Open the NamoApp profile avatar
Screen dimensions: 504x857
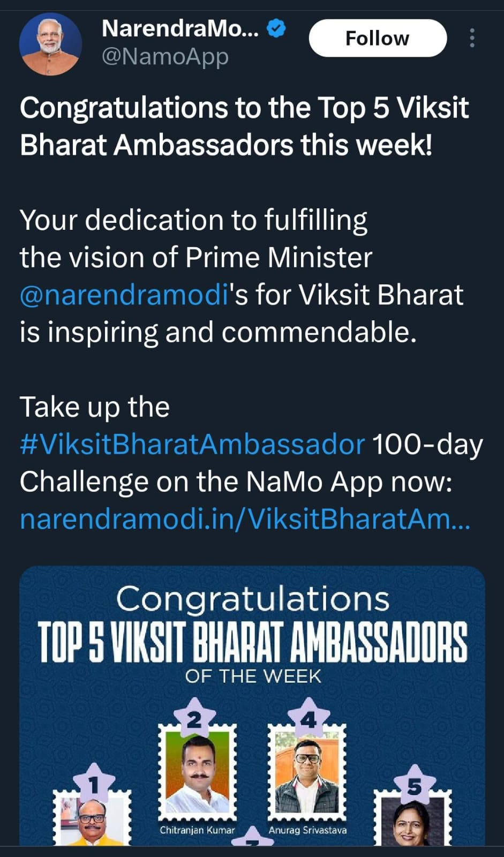tap(50, 44)
